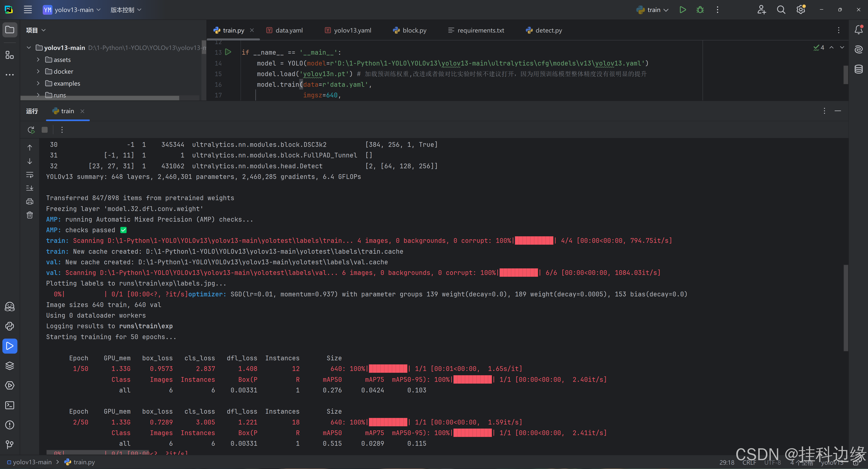Open the main hamburger menu

point(28,10)
